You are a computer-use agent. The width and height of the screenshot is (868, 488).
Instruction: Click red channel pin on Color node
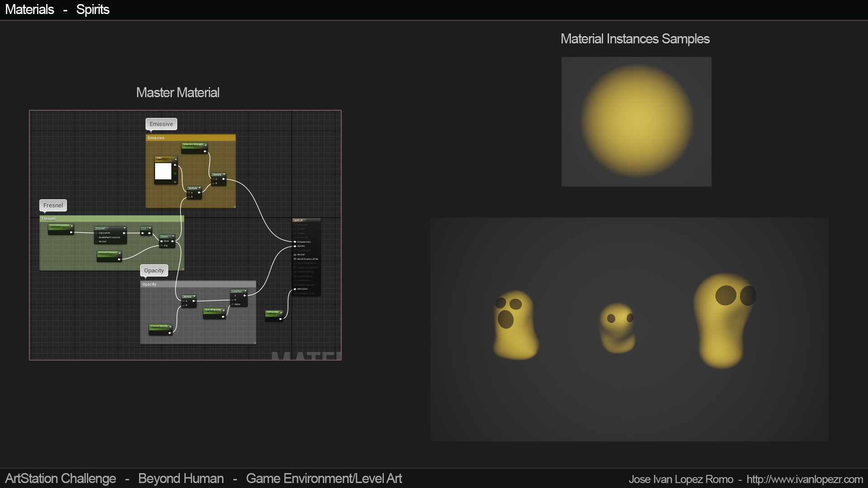175,169
